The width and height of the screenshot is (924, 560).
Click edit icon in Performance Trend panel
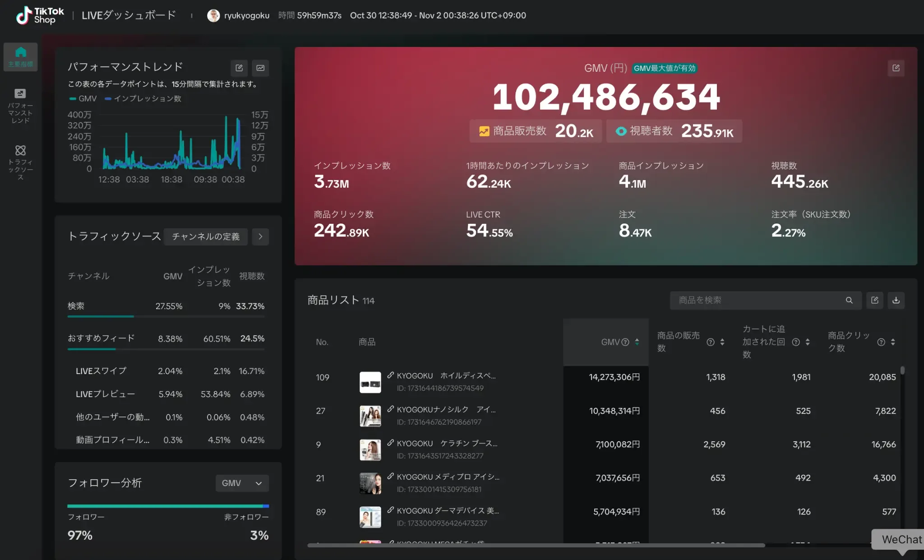[x=239, y=68]
